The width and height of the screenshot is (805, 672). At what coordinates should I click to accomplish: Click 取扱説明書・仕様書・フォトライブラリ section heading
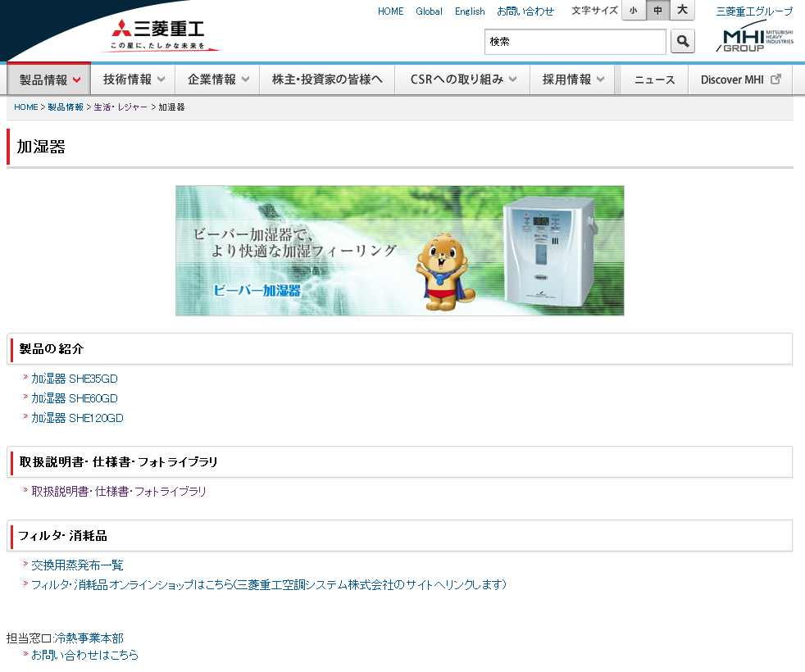pos(119,462)
